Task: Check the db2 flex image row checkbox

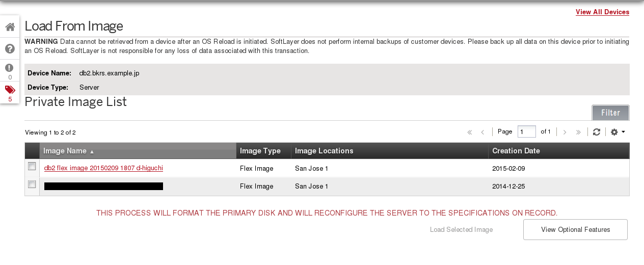Action: (32, 166)
